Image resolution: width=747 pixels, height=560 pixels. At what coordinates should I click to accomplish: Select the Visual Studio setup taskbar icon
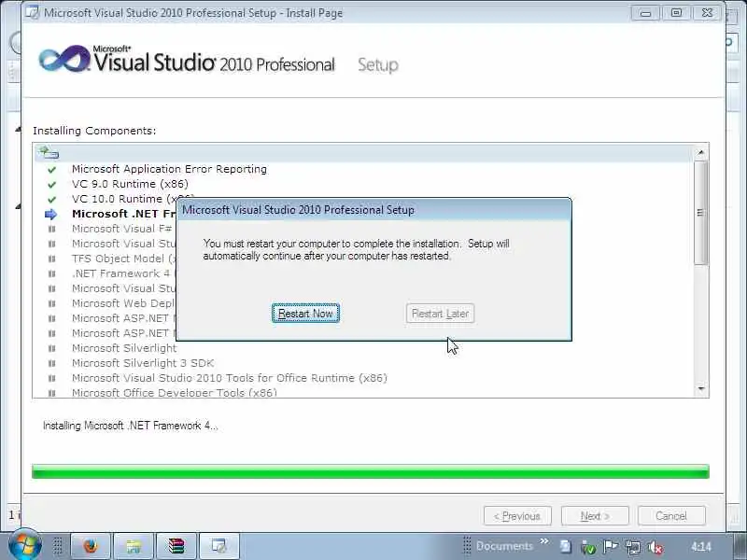coord(219,546)
